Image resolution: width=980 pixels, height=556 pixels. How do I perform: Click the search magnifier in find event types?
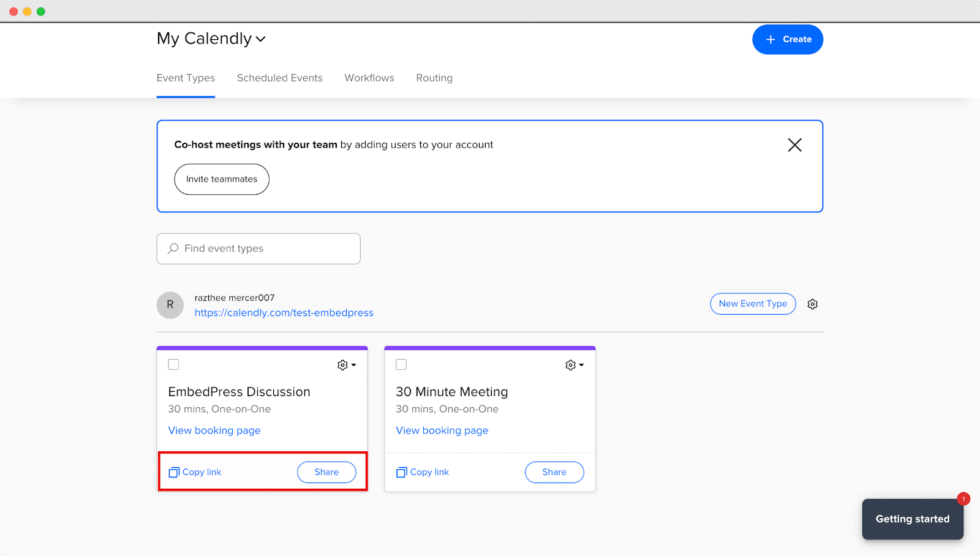click(173, 248)
